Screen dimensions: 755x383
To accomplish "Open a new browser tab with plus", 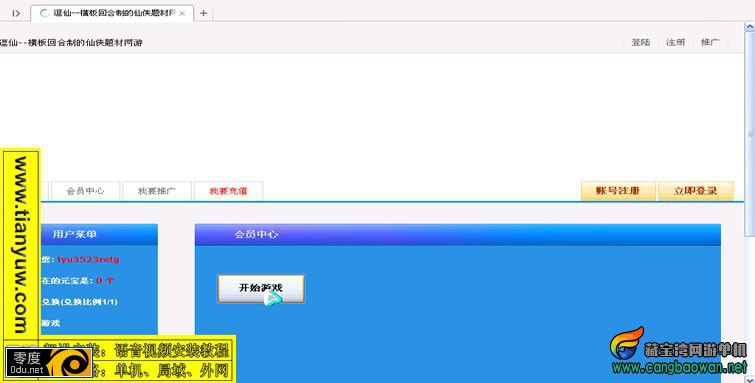I will point(203,13).
